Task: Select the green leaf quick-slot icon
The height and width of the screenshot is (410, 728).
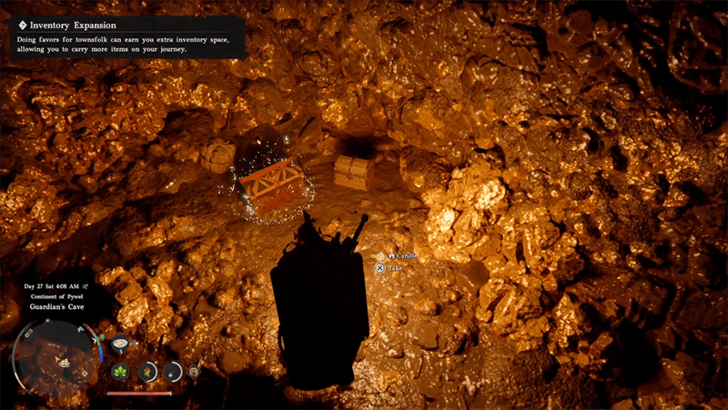Action: click(x=121, y=372)
